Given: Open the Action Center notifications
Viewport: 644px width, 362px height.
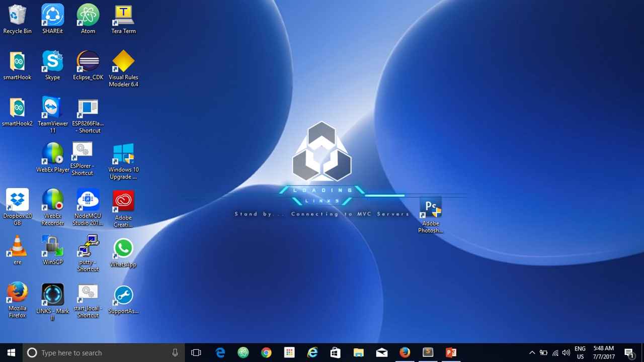Looking at the screenshot, I should (x=629, y=352).
